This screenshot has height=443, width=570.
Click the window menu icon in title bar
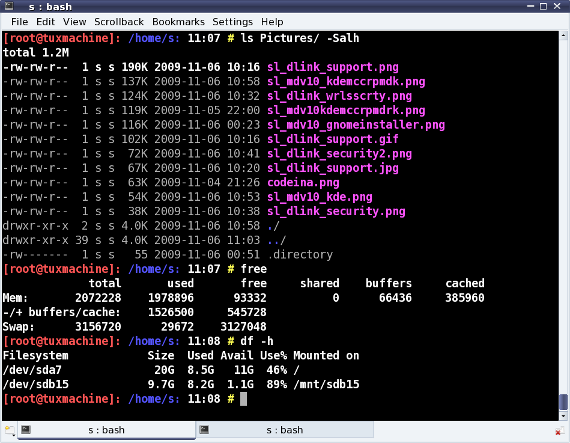[x=9, y=6]
